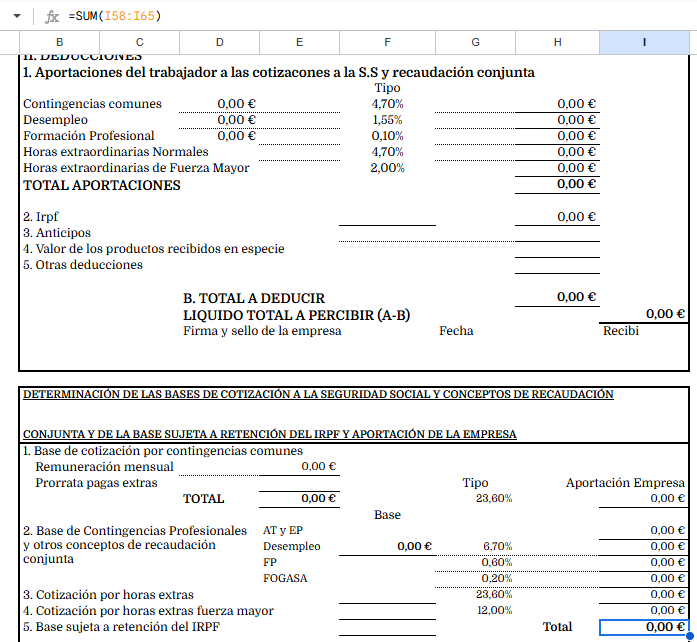This screenshot has width=697, height=642.
Task: Select column B header
Action: pyautogui.click(x=60, y=42)
